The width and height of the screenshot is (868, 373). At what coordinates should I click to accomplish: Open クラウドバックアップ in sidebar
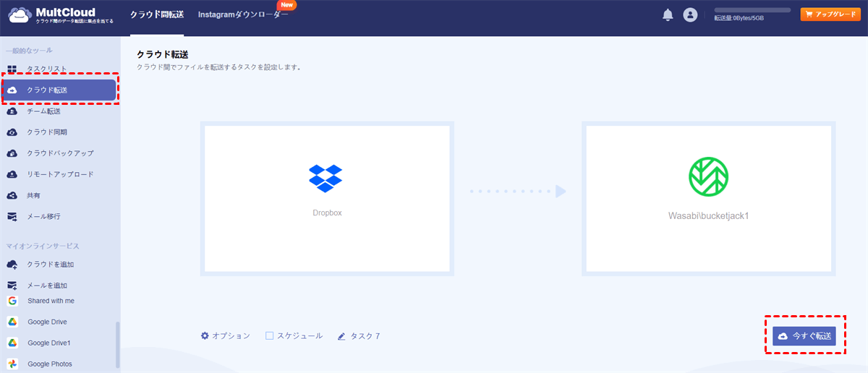point(60,153)
